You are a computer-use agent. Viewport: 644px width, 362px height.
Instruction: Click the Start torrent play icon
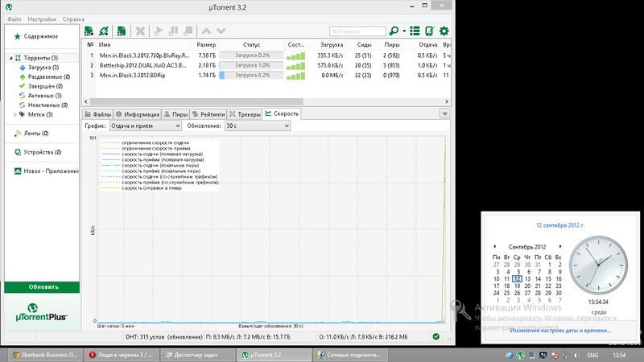158,31
